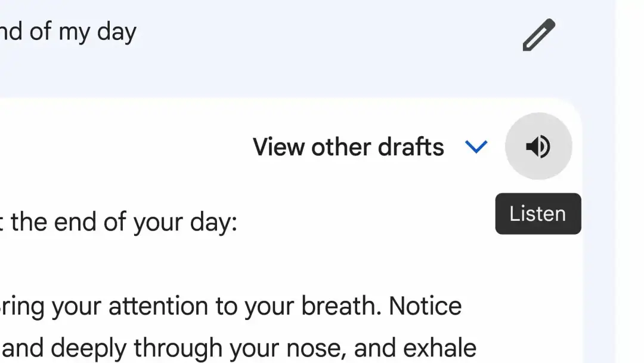The image size is (644, 363).
Task: Click the word day in the user prompt
Action: pyautogui.click(x=117, y=33)
